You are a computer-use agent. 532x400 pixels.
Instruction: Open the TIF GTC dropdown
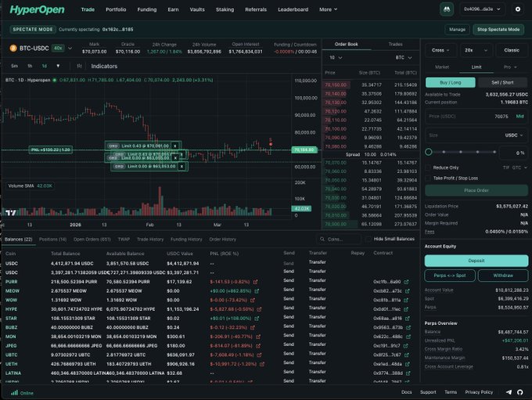(x=515, y=168)
